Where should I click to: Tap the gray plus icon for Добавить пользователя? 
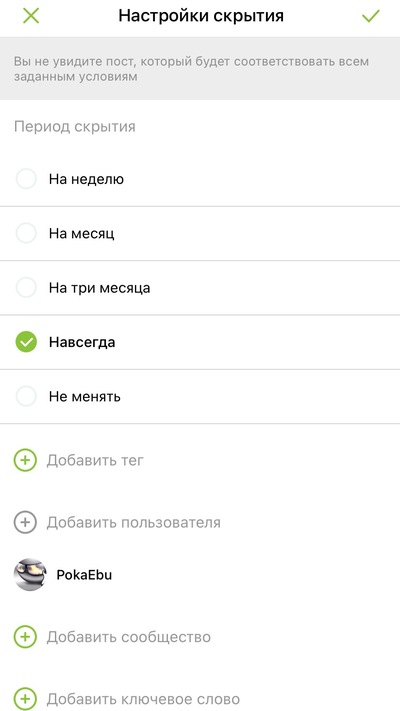[25, 522]
